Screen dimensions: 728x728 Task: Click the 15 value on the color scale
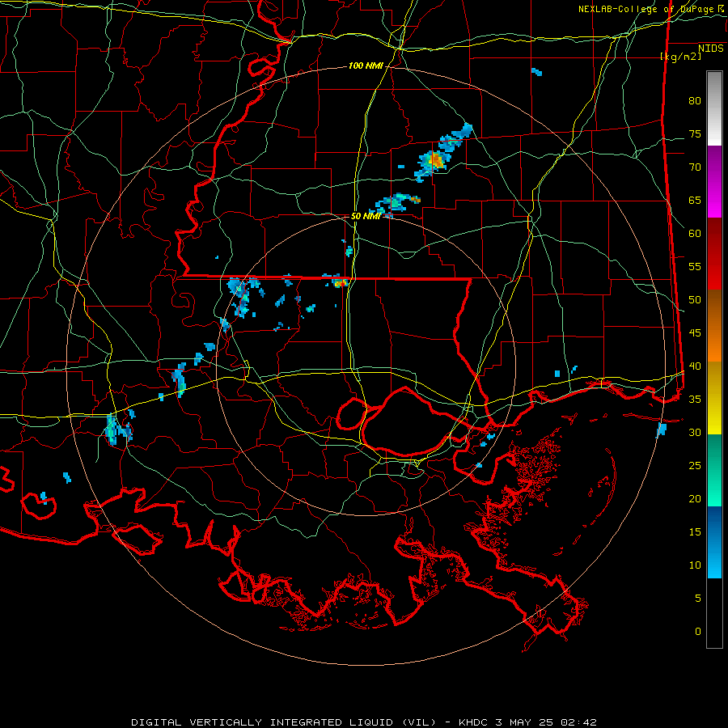point(695,532)
